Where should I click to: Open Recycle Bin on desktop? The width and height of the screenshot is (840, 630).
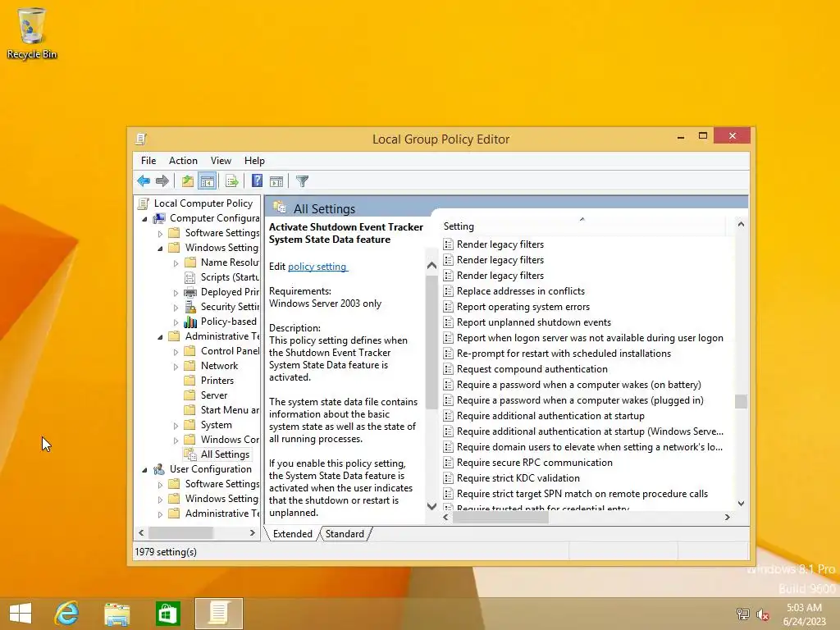pos(32,33)
